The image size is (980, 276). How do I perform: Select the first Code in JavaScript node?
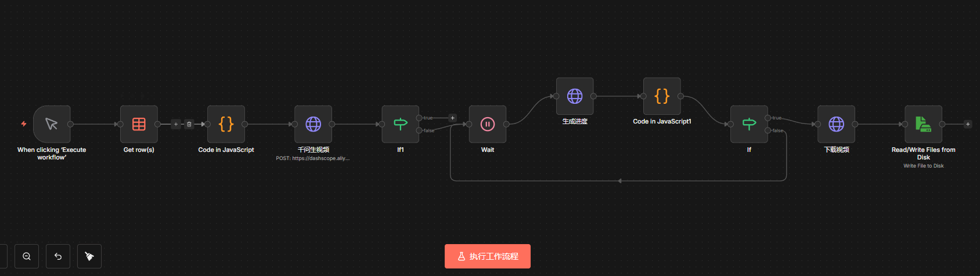click(x=226, y=124)
